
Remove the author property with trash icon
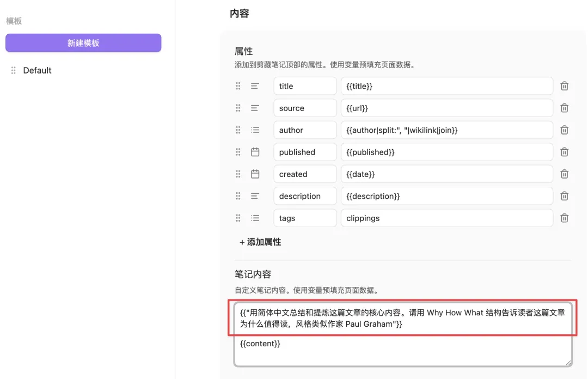[565, 130]
